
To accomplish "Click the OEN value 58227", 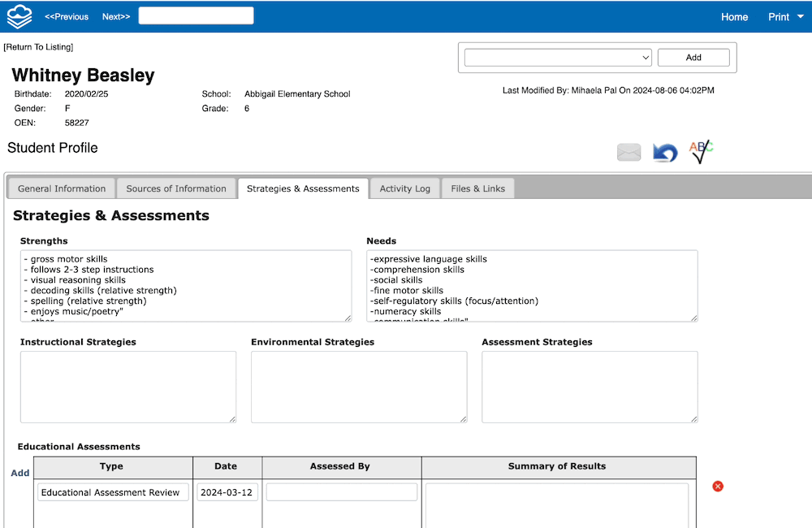I will 76,123.
